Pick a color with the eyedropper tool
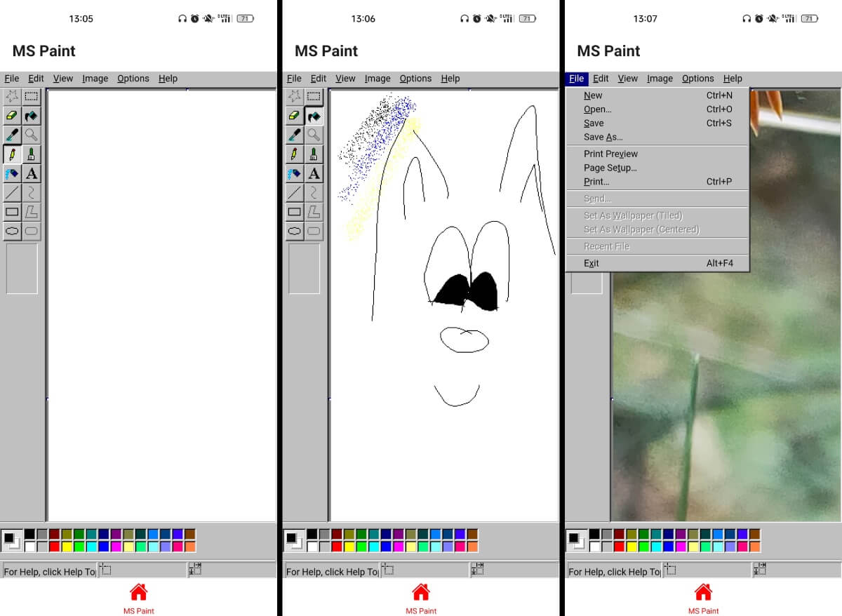Image resolution: width=842 pixels, height=616 pixels. tap(11, 135)
